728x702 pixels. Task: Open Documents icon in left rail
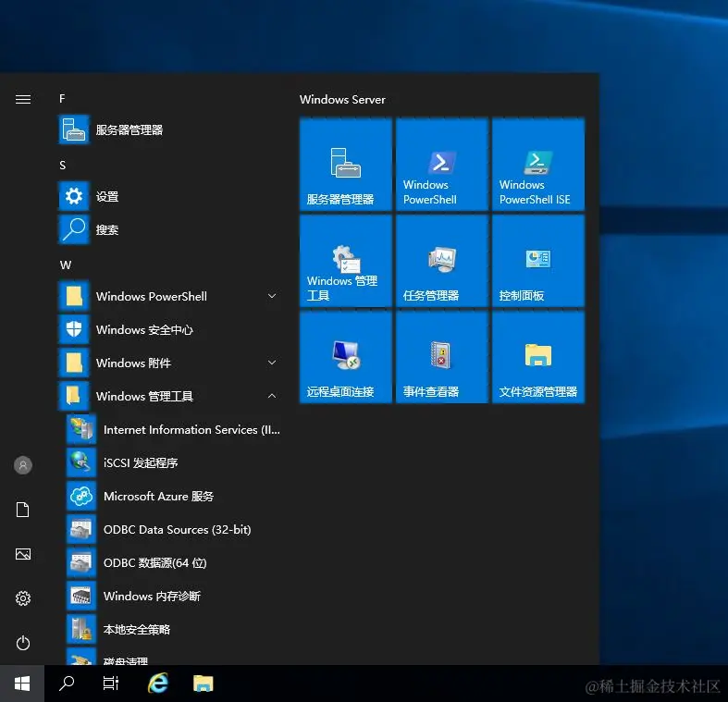coord(23,510)
